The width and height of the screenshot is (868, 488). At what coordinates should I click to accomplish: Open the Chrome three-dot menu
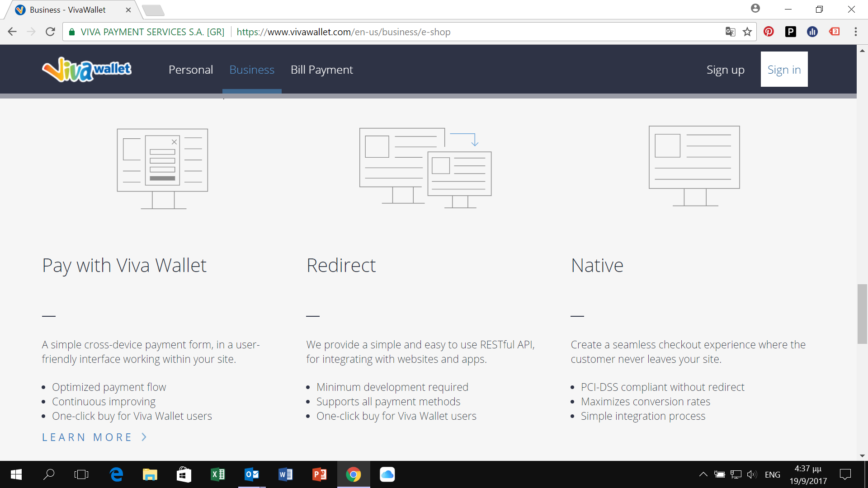click(x=855, y=32)
